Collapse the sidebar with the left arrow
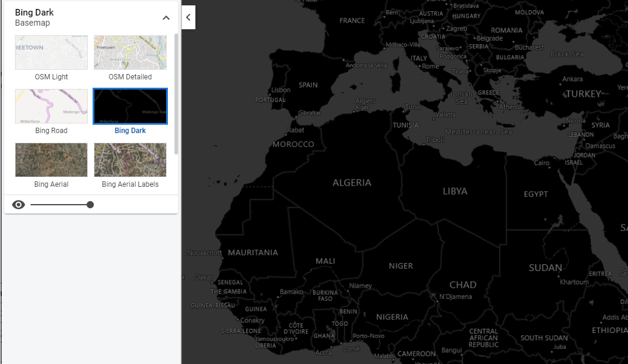The height and width of the screenshot is (364, 628). click(x=188, y=17)
